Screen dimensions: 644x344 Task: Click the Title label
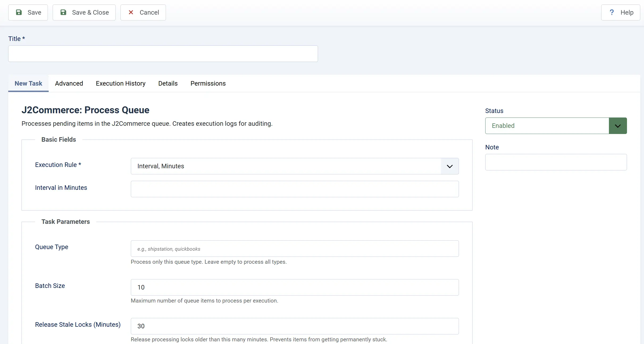pos(16,39)
